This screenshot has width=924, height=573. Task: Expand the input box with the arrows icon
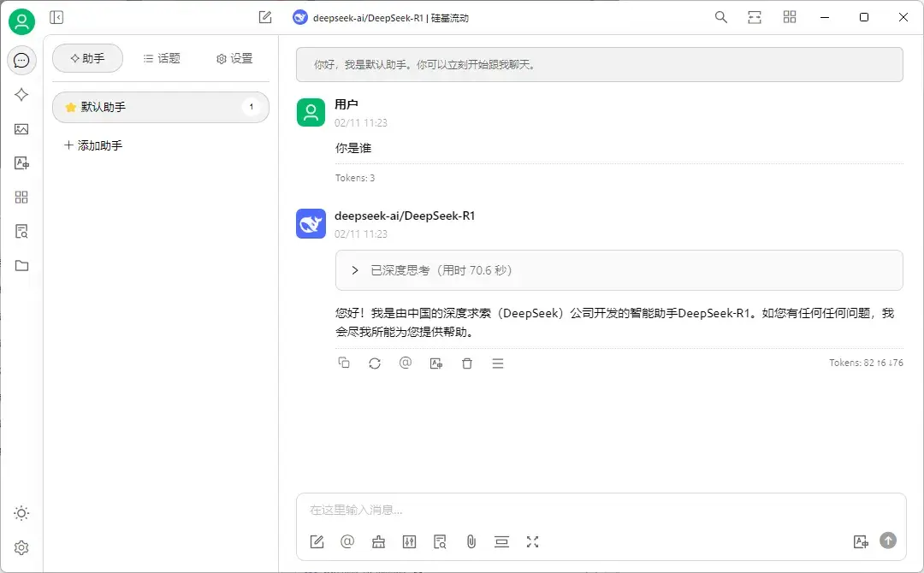[533, 542]
